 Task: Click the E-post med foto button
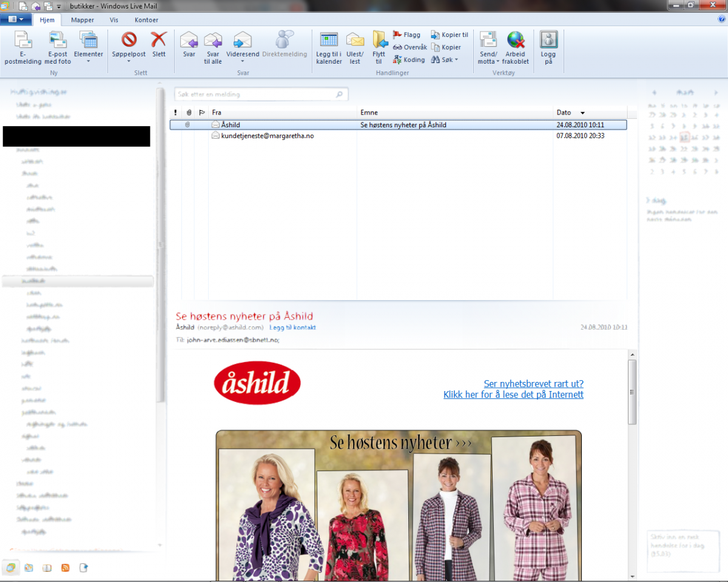[x=58, y=47]
